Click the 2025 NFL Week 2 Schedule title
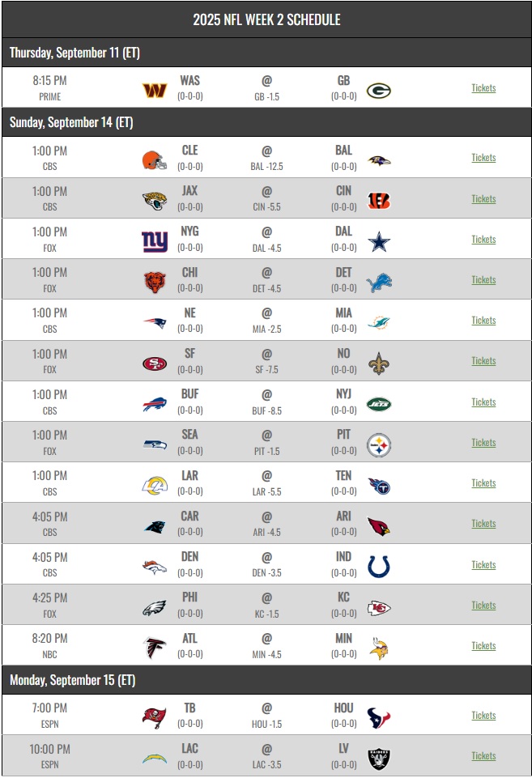Image resolution: width=532 pixels, height=778 pixels. tap(266, 19)
